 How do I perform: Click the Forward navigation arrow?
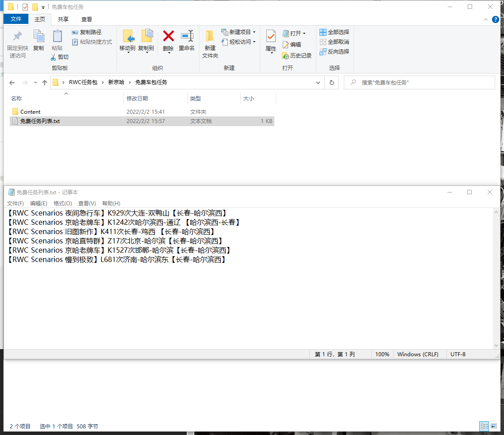coord(25,83)
